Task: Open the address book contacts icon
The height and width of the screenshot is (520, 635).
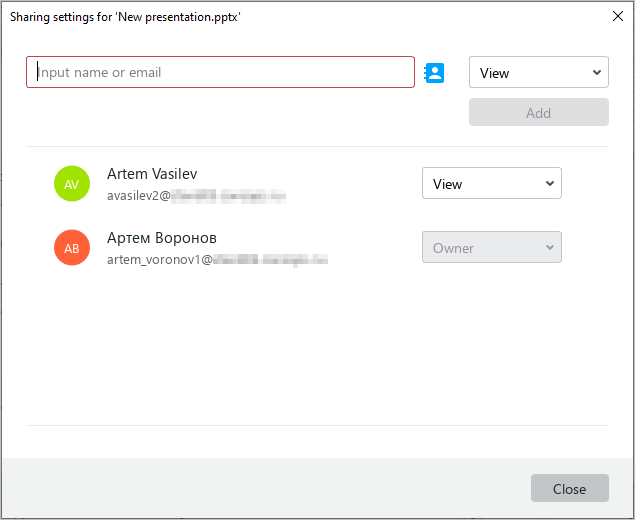Action: tap(434, 72)
